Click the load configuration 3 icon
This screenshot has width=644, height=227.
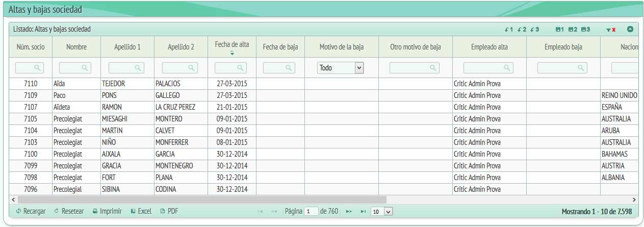click(x=534, y=30)
